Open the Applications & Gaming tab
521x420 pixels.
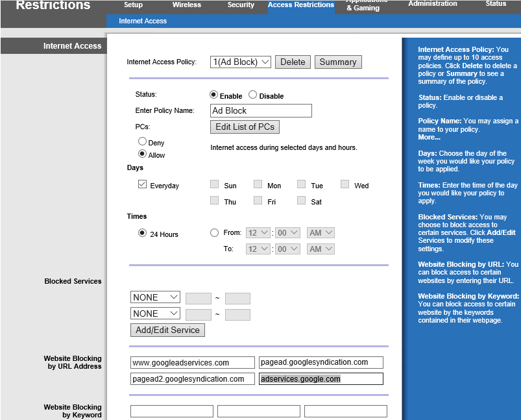[367, 6]
